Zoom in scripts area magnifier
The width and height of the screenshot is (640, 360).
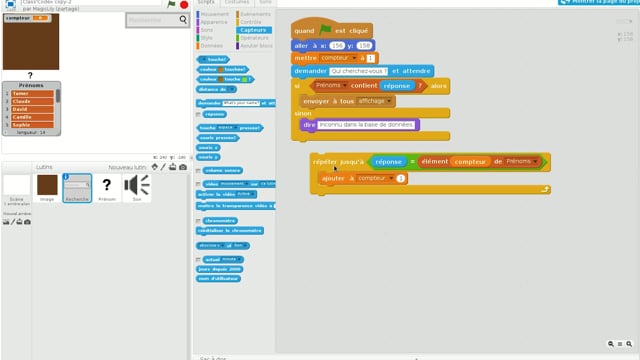[629, 344]
